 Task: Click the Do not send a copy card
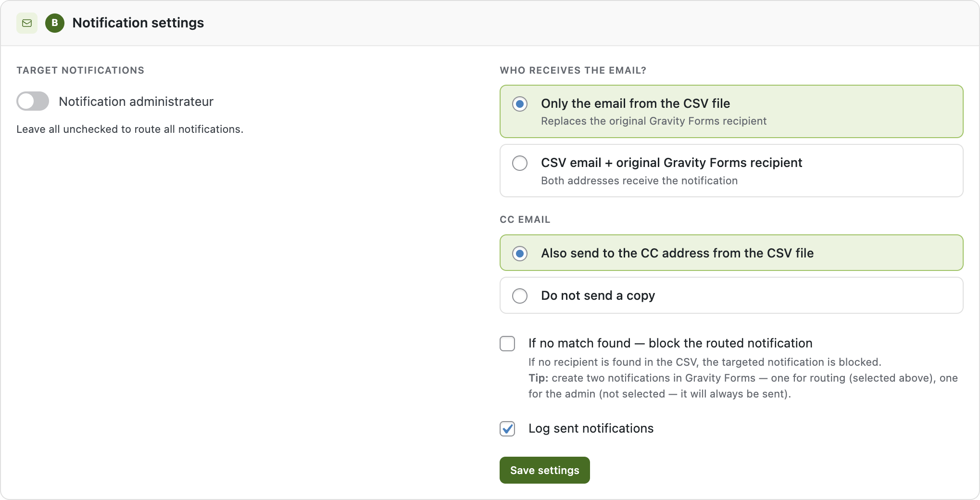click(x=731, y=295)
